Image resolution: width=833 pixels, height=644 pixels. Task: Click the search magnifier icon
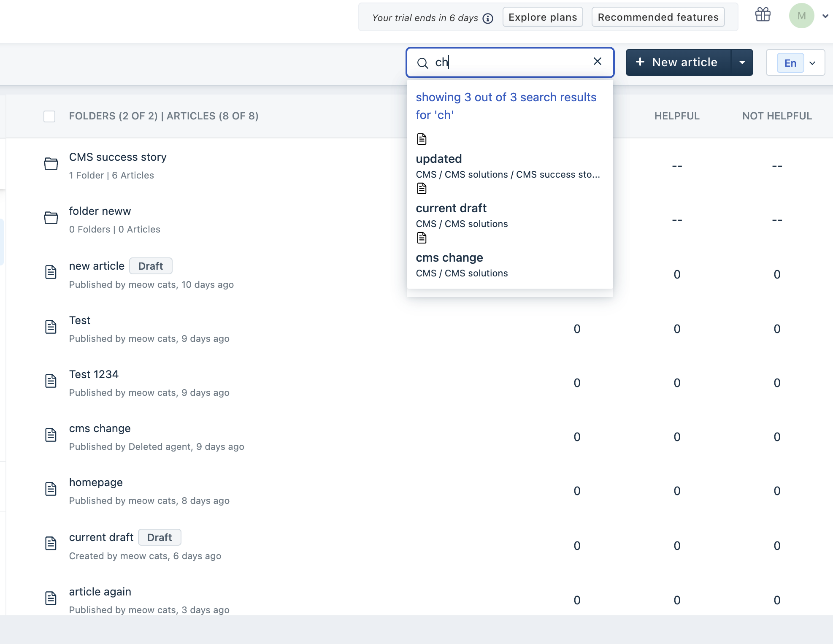[422, 63]
